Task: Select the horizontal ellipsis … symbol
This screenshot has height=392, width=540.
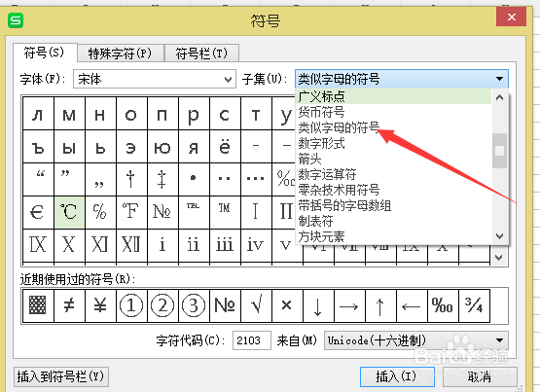Action: pos(256,179)
